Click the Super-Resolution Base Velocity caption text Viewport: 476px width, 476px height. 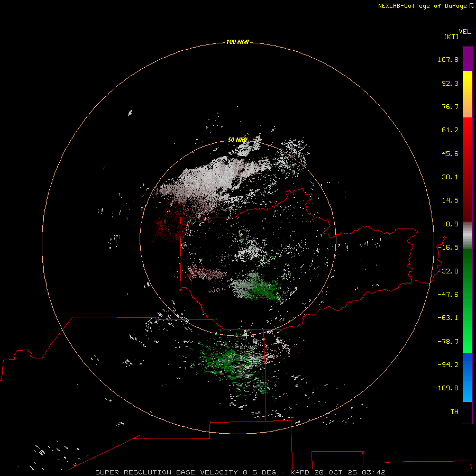point(240,472)
